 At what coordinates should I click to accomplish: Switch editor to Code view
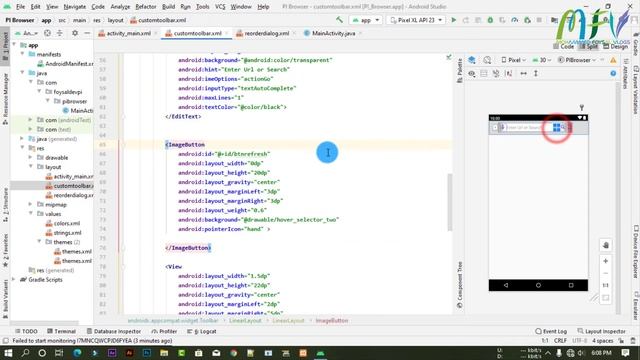[x=564, y=47]
